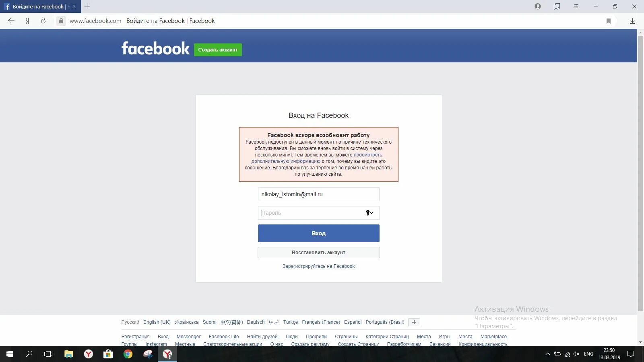Image resolution: width=644 pixels, height=362 pixels.
Task: Open the Paint app taskbar icon
Action: click(x=148, y=354)
